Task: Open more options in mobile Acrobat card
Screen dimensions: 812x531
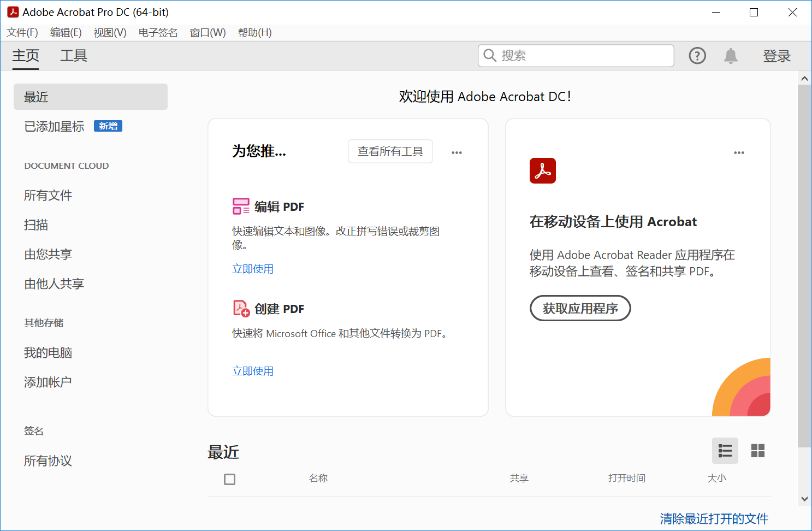Action: click(x=739, y=153)
